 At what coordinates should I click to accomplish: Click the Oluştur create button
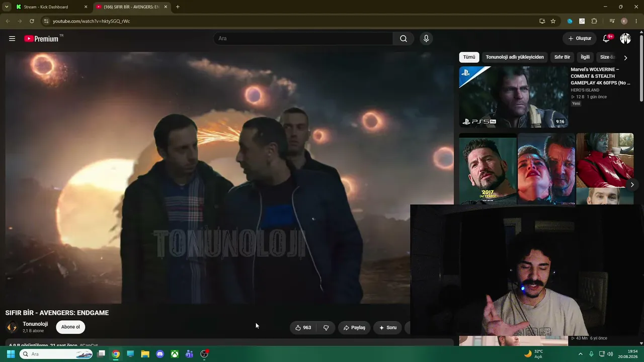[x=580, y=39]
